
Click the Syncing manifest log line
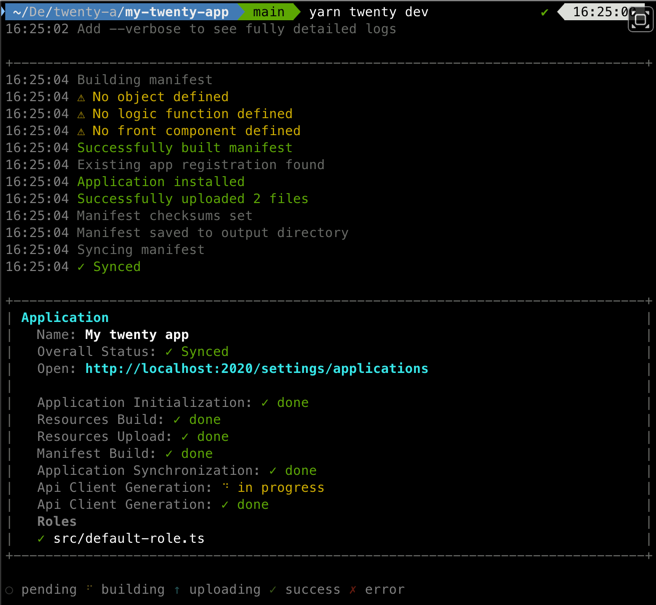(141, 250)
